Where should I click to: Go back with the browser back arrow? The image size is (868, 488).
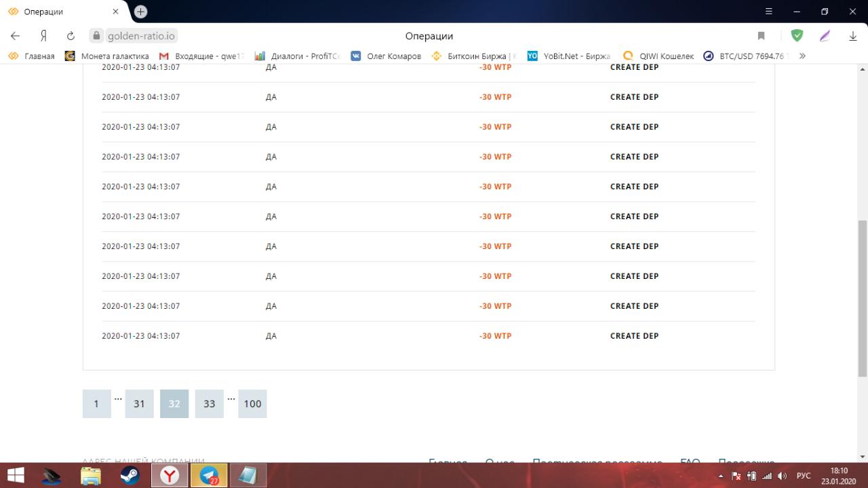(x=15, y=36)
